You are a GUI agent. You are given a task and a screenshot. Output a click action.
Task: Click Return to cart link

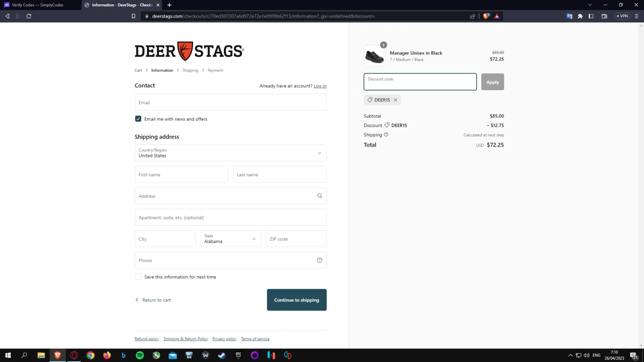coord(153,300)
